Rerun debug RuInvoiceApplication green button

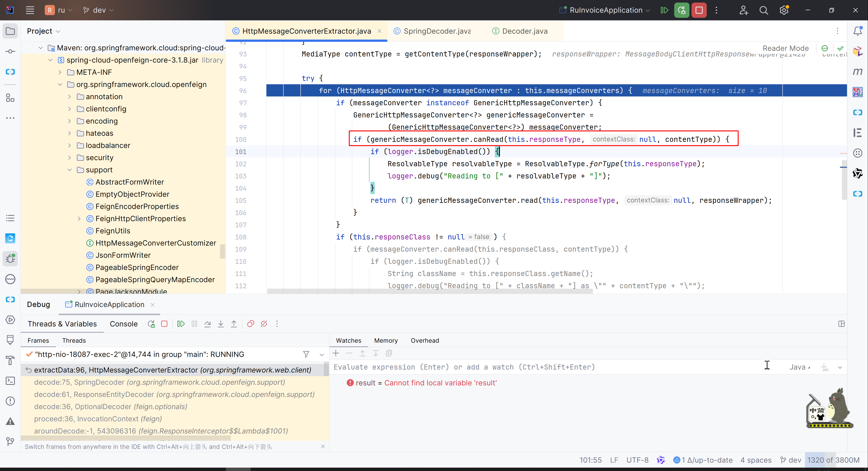[x=682, y=10]
